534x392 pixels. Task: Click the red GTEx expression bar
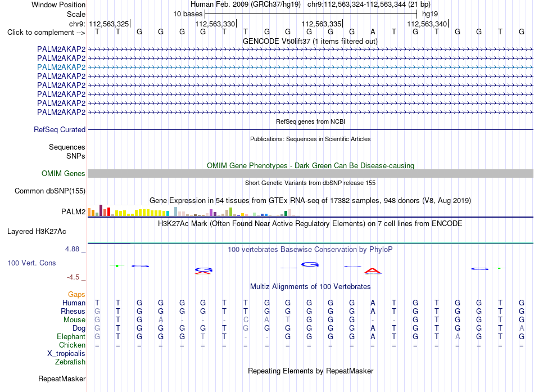pos(108,211)
